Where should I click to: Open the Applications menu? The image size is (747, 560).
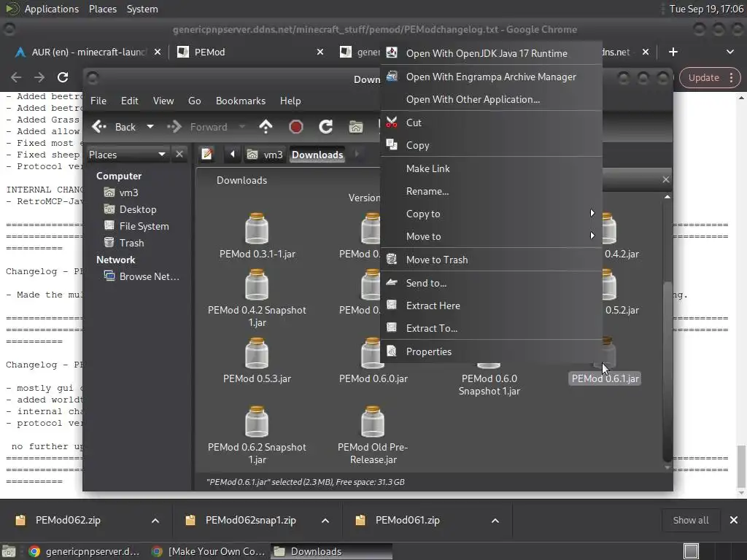[52, 9]
